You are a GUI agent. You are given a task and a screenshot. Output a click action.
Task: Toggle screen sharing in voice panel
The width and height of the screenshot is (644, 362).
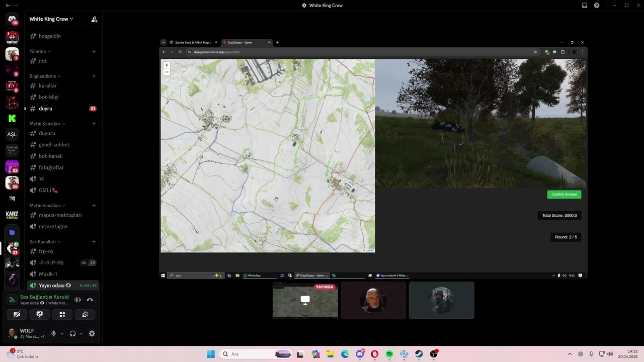click(39, 314)
